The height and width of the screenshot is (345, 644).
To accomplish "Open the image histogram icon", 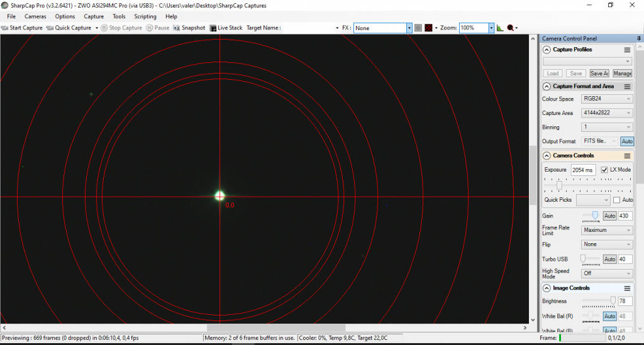I will click(x=500, y=28).
